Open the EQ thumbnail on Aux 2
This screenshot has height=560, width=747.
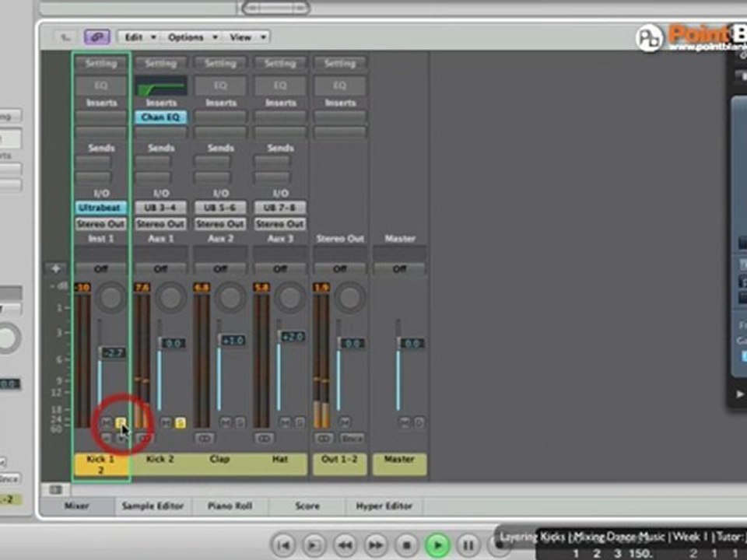[x=220, y=86]
